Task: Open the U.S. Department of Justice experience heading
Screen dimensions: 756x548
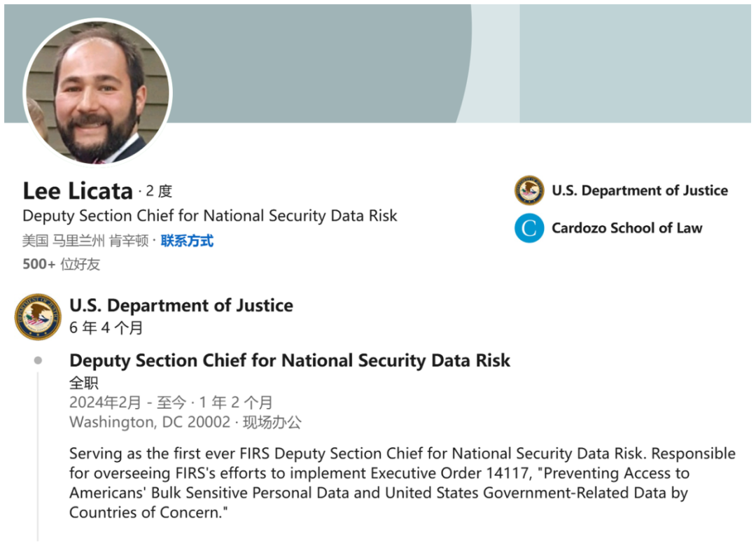Action: [x=181, y=305]
